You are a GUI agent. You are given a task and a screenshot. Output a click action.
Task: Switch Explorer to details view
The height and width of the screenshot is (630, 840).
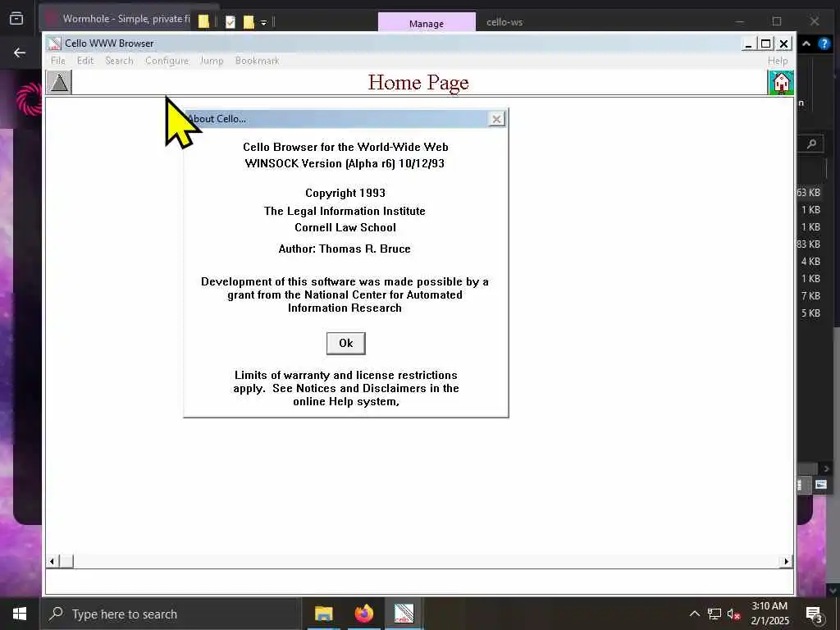pyautogui.click(x=801, y=485)
